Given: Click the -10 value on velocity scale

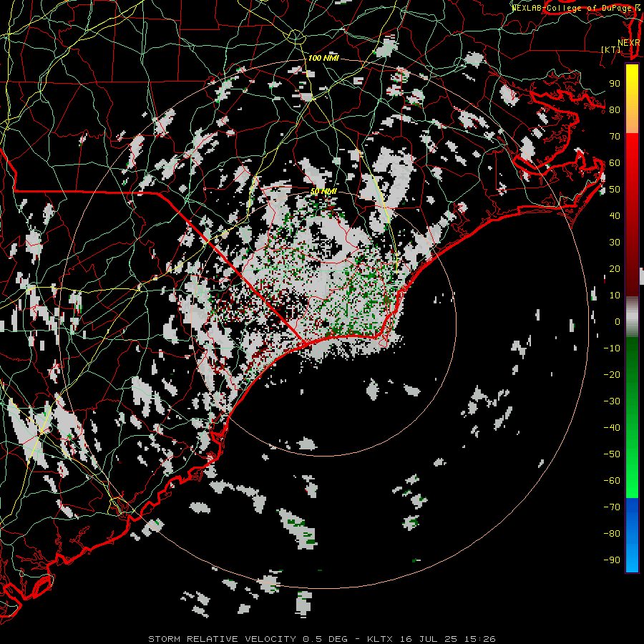Looking at the screenshot, I should click(x=612, y=348).
